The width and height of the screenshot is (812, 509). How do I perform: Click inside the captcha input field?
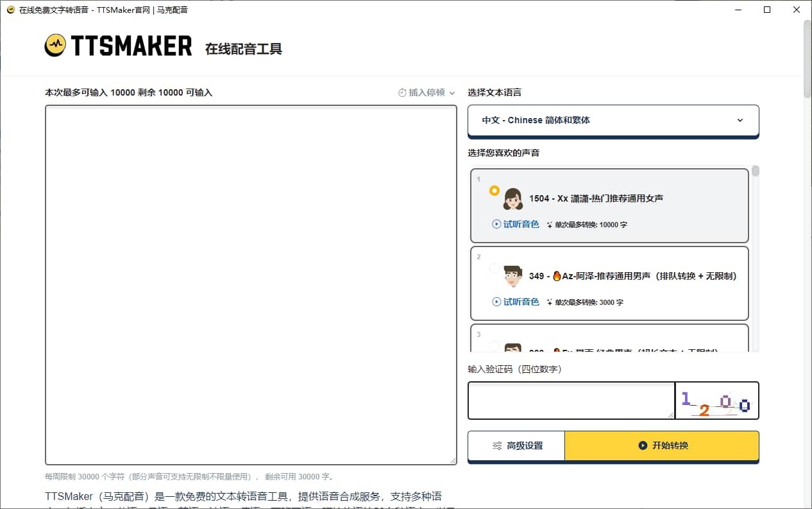click(571, 401)
